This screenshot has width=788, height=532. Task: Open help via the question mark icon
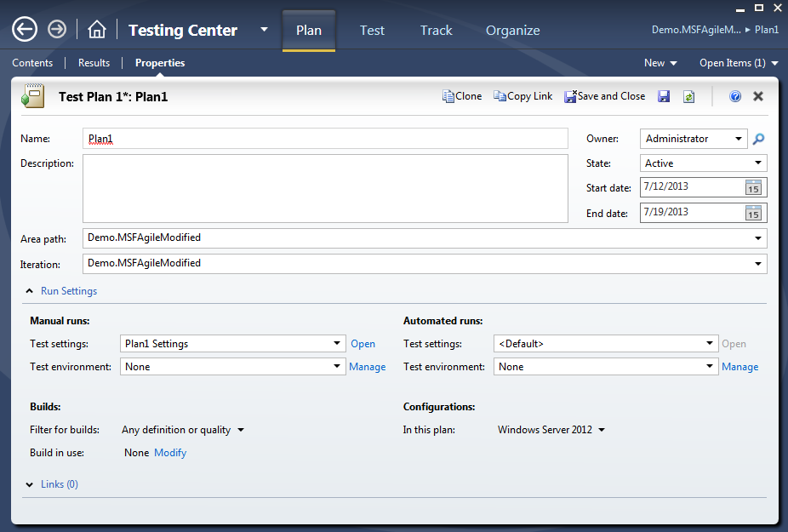[734, 95]
